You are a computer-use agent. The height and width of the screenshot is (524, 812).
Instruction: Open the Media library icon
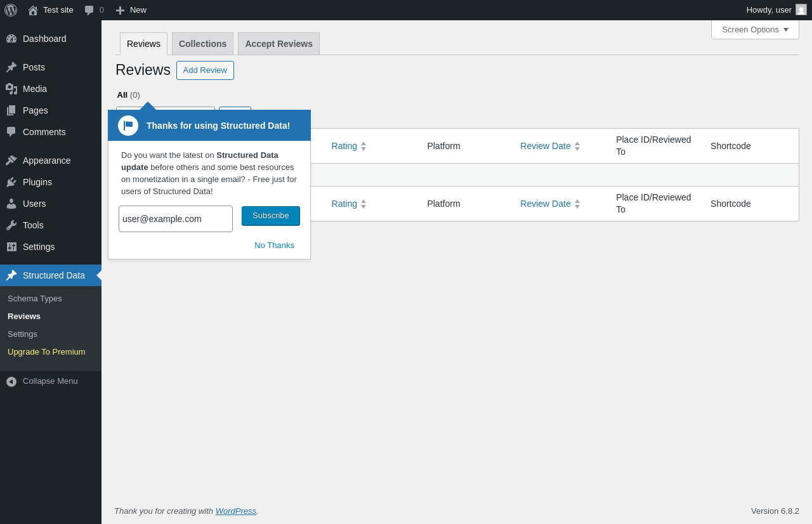[11, 89]
